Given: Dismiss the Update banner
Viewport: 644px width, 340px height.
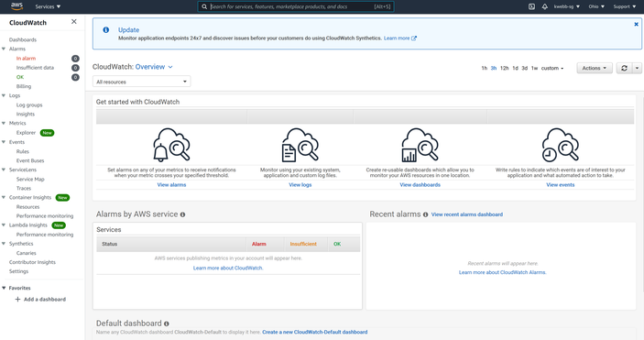Looking at the screenshot, I should (636, 24).
